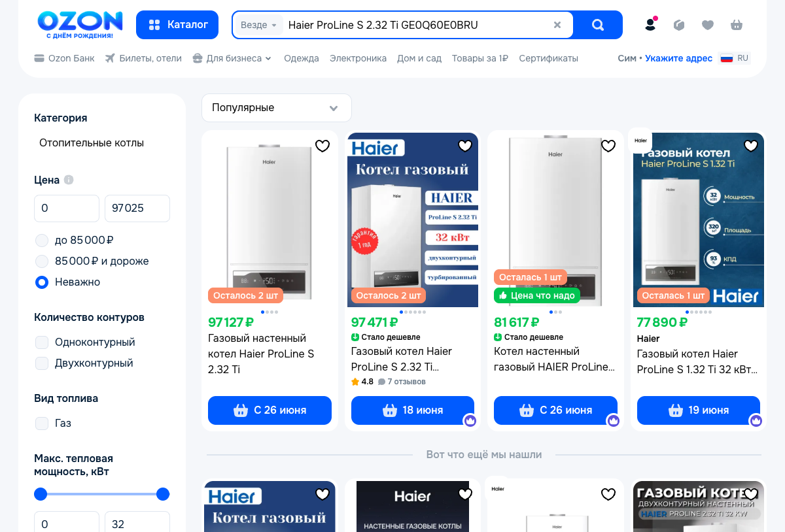The height and width of the screenshot is (532, 785).
Task: Open first boiler product image, 97 127 ₽
Action: pos(270,220)
